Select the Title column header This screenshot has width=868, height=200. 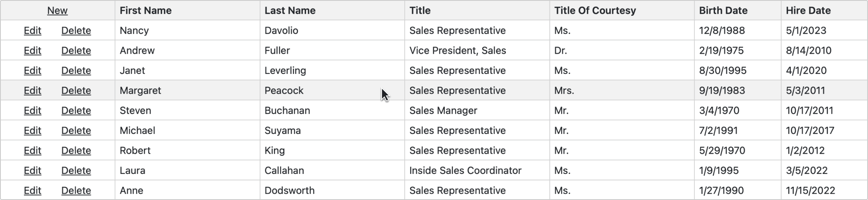click(420, 11)
